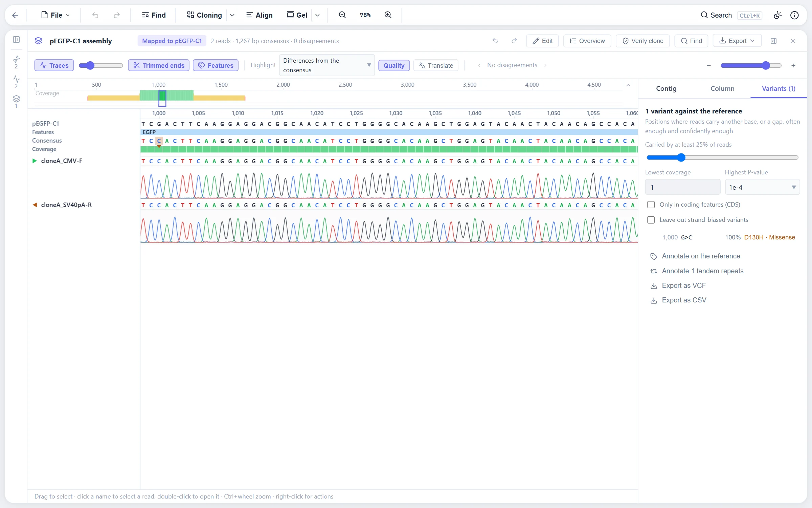812x508 pixels.
Task: Decrease column width with the minus icon
Action: (x=709, y=65)
